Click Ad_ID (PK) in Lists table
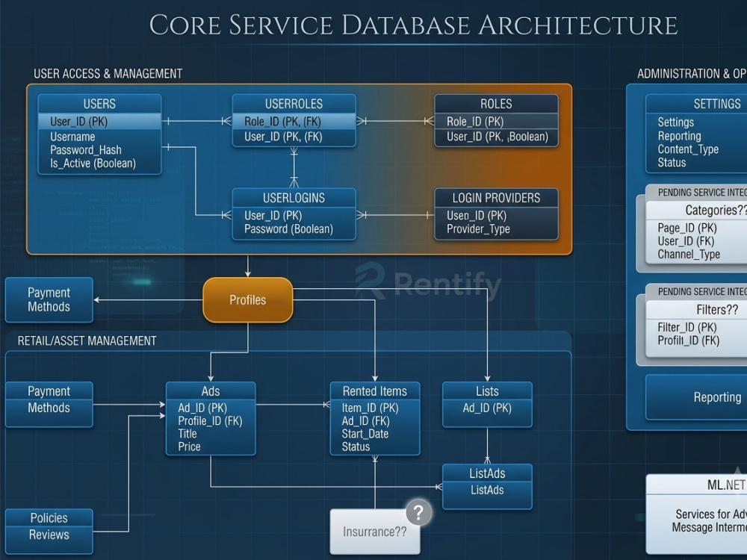 pos(487,408)
